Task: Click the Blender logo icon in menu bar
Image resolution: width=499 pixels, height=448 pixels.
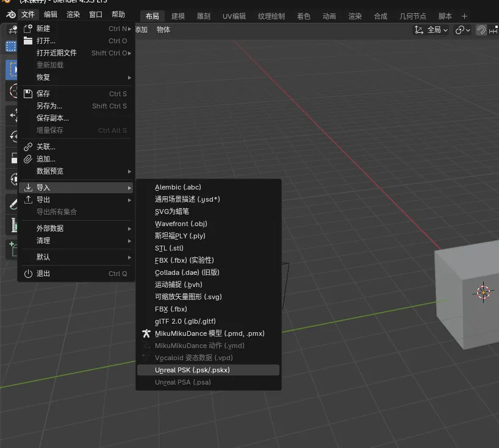Action: click(x=10, y=15)
